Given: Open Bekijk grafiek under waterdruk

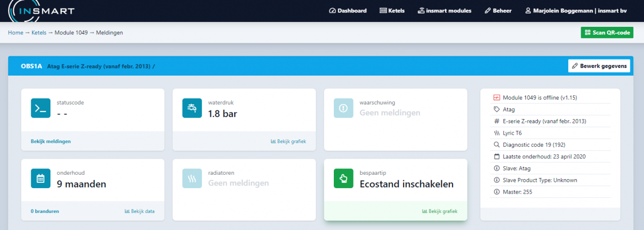Looking at the screenshot, I should [x=288, y=142].
